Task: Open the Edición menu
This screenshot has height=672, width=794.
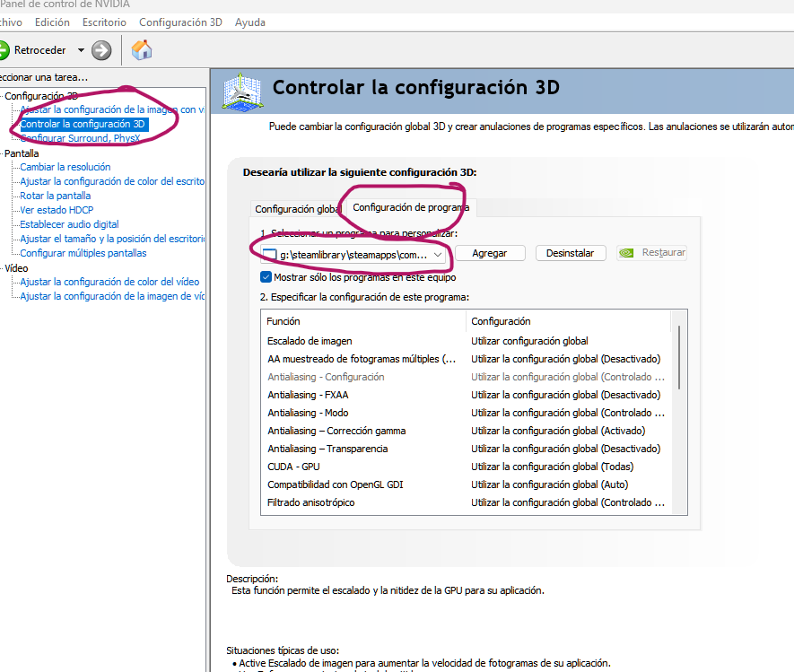Action: [52, 22]
